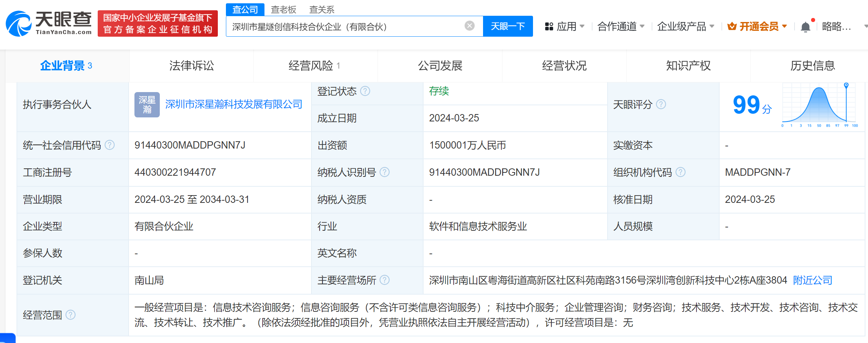Select the 查老板 search mode tab
The height and width of the screenshot is (343, 868).
point(283,10)
